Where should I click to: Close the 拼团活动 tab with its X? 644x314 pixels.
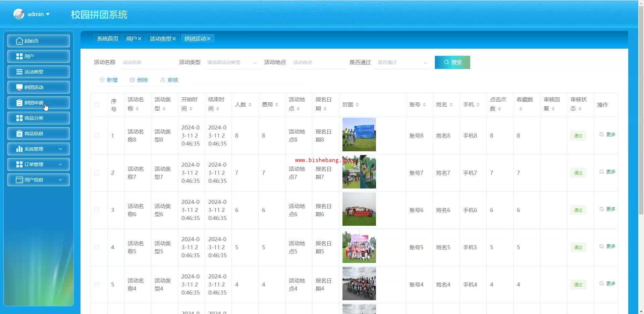pyautogui.click(x=209, y=39)
